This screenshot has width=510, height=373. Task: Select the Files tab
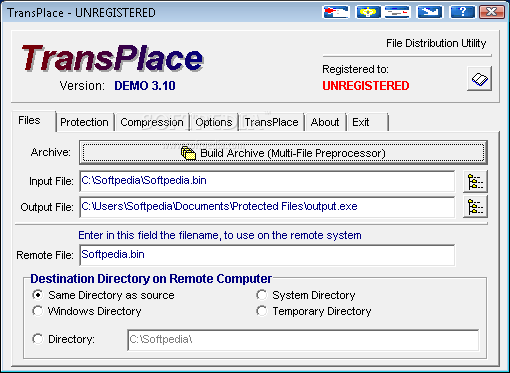click(34, 121)
